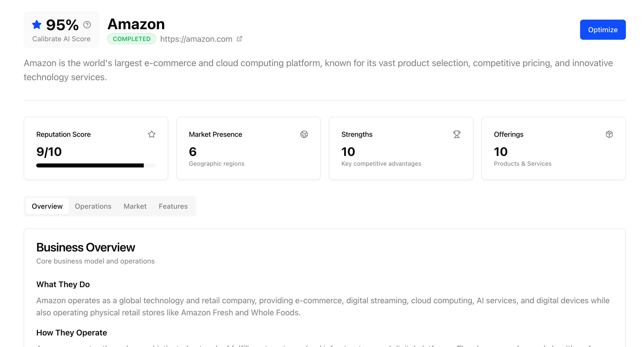The width and height of the screenshot is (644, 347).
Task: Open the https://amazon.com link
Action: tap(196, 39)
